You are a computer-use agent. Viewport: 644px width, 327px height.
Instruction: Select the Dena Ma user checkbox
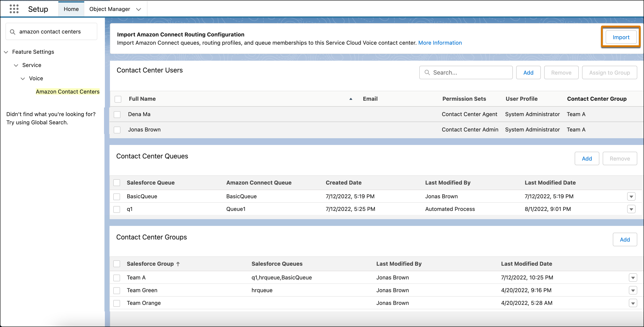pyautogui.click(x=117, y=115)
